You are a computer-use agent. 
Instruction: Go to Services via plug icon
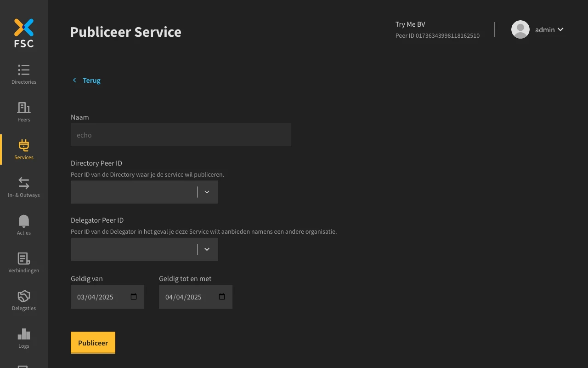point(24,146)
